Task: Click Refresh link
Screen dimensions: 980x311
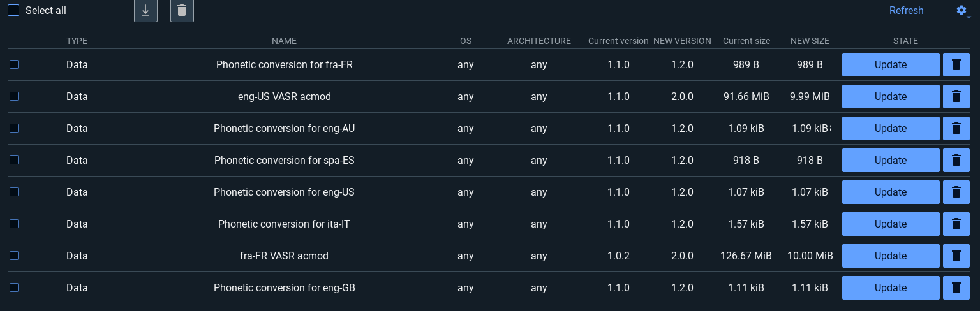Action: [x=906, y=11]
